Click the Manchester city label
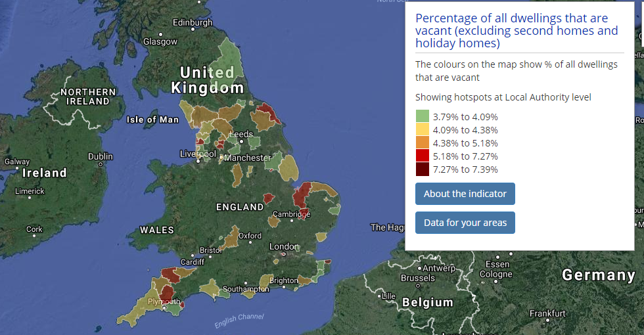Image resolution: width=644 pixels, height=335 pixels. click(248, 158)
